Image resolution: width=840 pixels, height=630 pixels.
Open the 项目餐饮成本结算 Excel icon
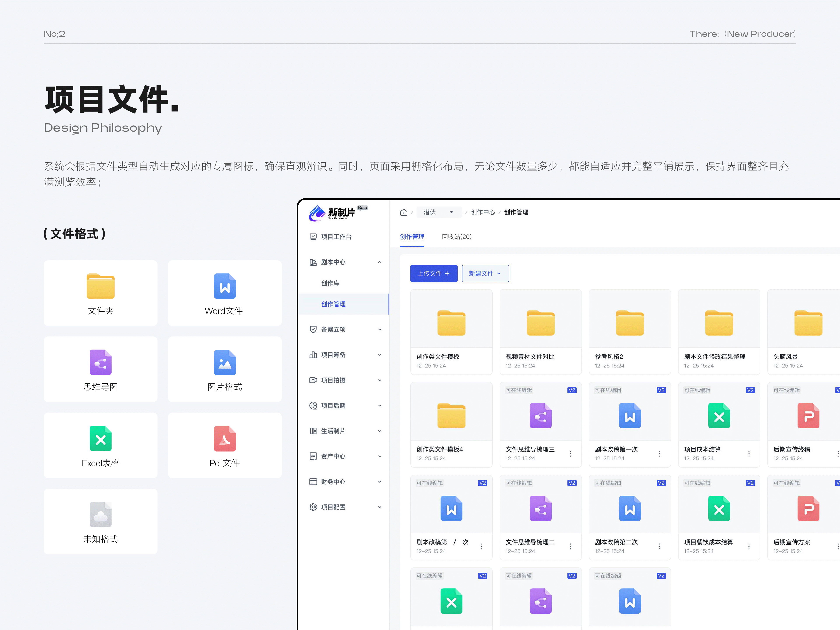point(719,508)
